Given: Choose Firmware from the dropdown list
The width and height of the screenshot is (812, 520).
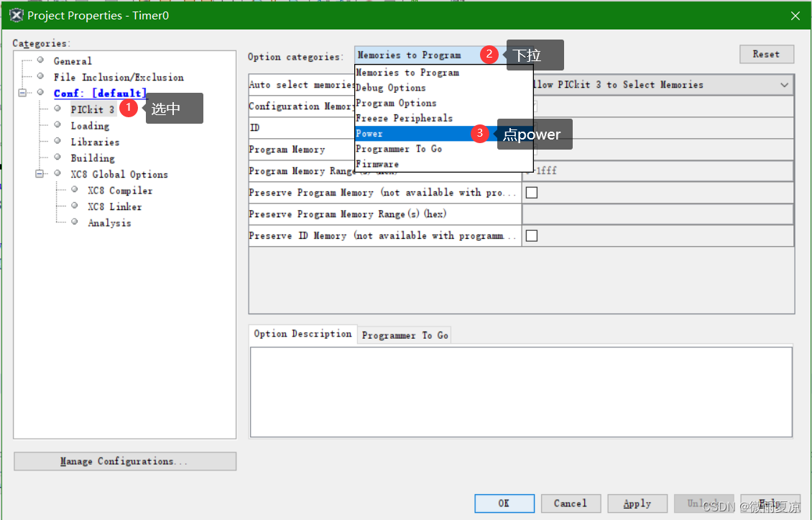Looking at the screenshot, I should coord(444,164).
